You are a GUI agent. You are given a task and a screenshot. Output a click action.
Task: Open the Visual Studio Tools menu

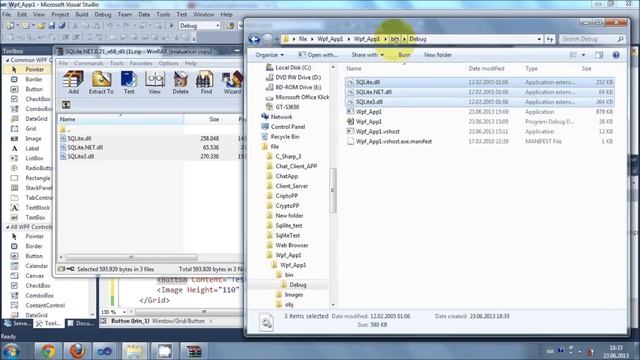tap(163, 14)
